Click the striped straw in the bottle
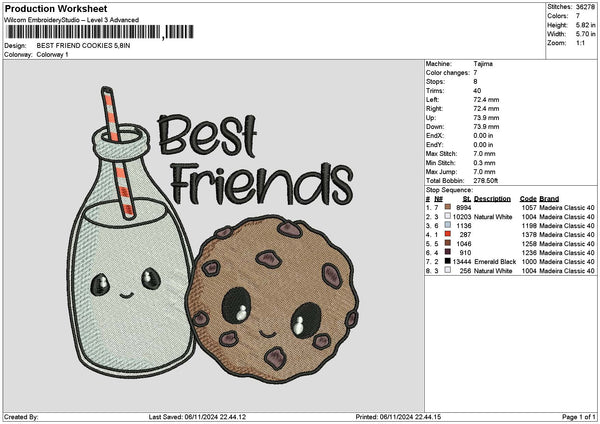Image resolution: width=600 pixels, height=424 pixels. (118, 152)
